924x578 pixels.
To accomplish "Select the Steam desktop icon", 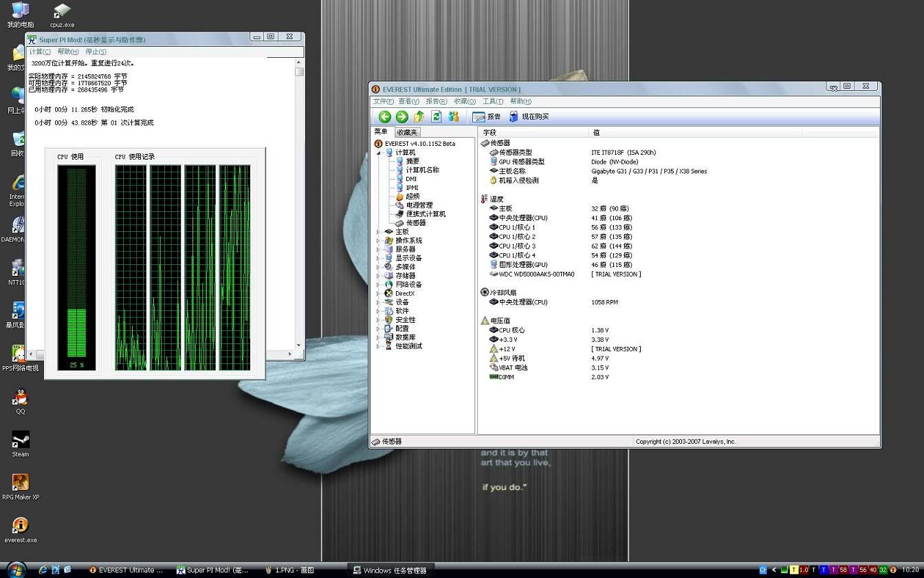I will click(x=21, y=440).
